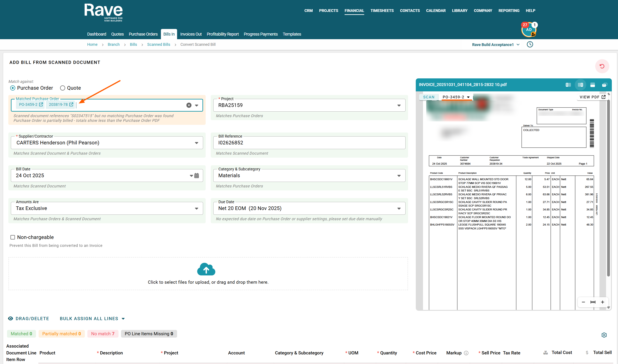Screen dimensions: 618x364
Task: Tick the Non-chargeable checkbox
Action: pos(13,237)
